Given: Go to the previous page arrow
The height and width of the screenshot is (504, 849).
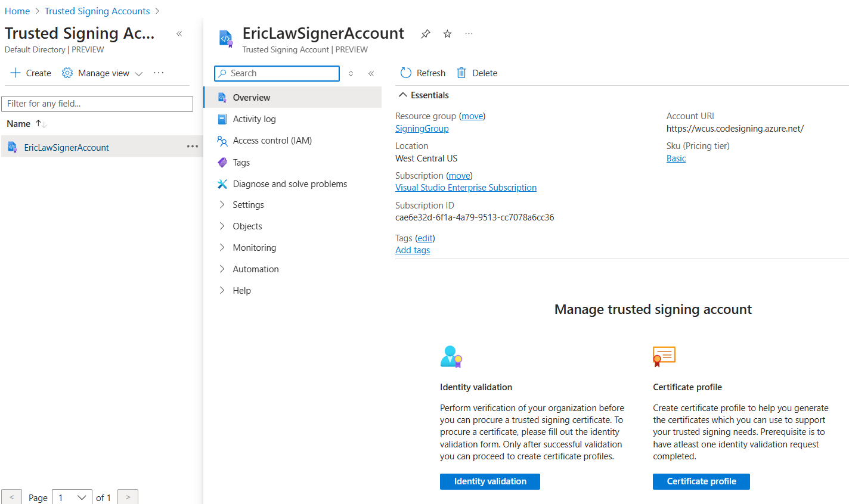Looking at the screenshot, I should point(11,497).
